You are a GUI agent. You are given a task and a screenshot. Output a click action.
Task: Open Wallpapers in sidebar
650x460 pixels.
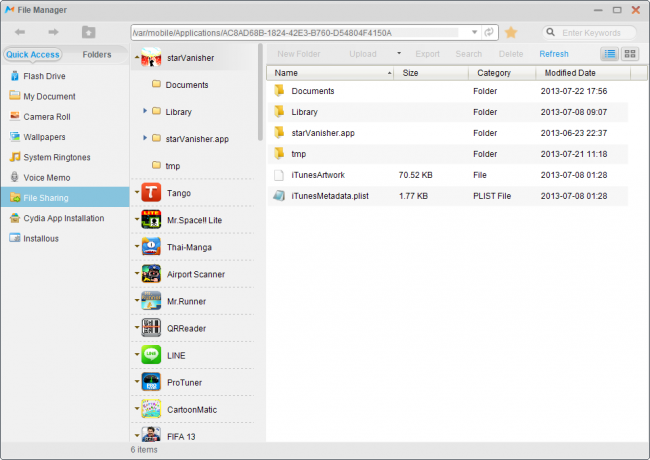(x=38, y=137)
